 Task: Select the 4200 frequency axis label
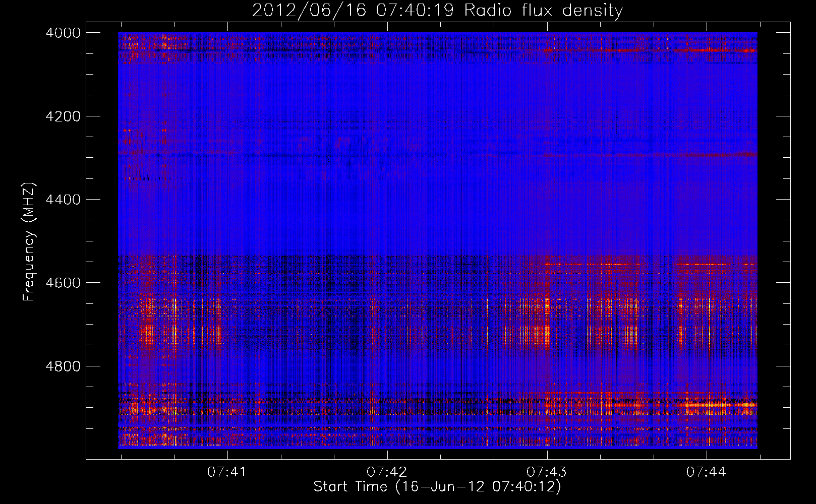(63, 116)
